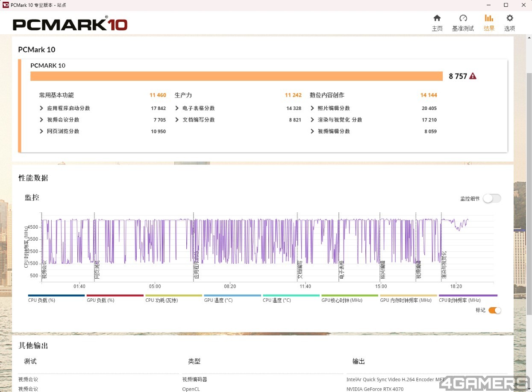Click the 其他输出 section heading
532x392 pixels.
click(x=33, y=345)
